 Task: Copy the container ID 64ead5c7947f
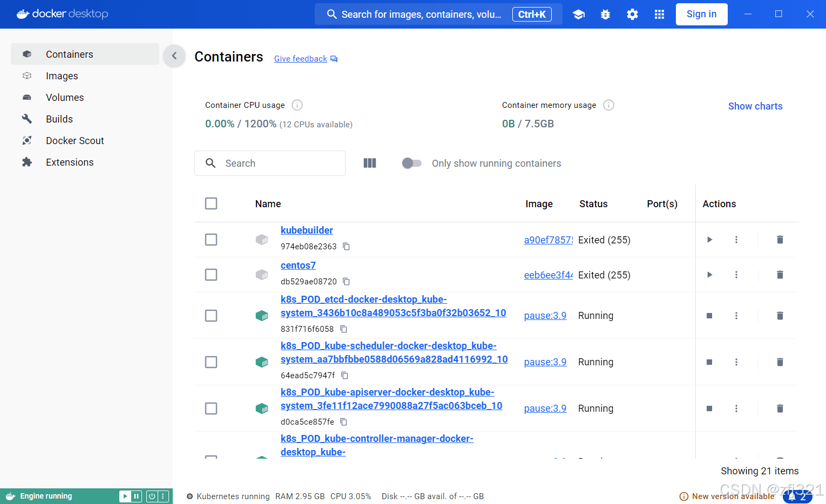[x=344, y=376]
